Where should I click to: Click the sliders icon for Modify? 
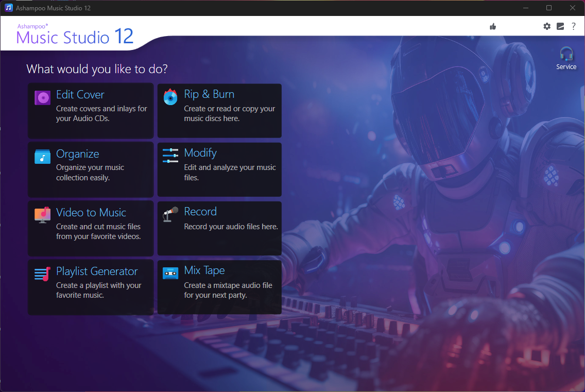(170, 156)
